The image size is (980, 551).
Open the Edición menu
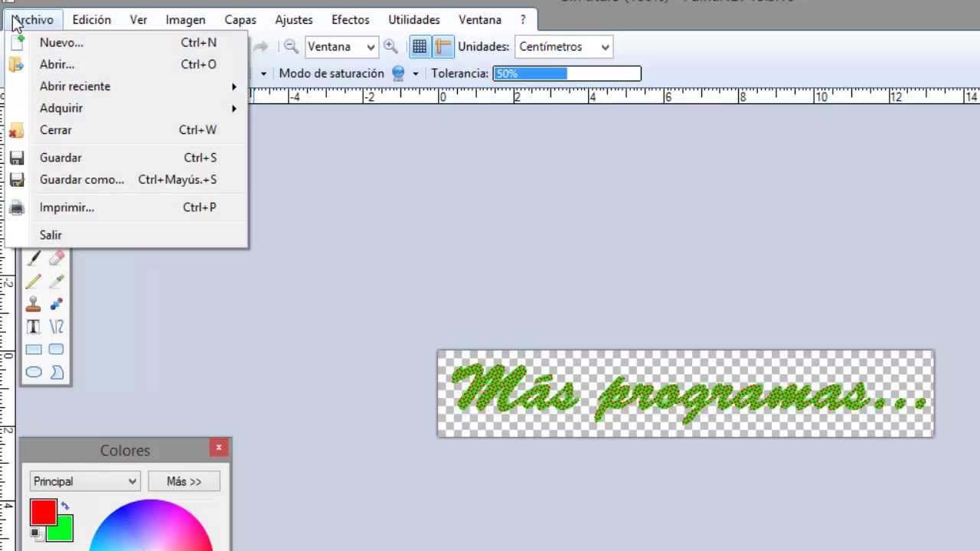click(x=91, y=20)
